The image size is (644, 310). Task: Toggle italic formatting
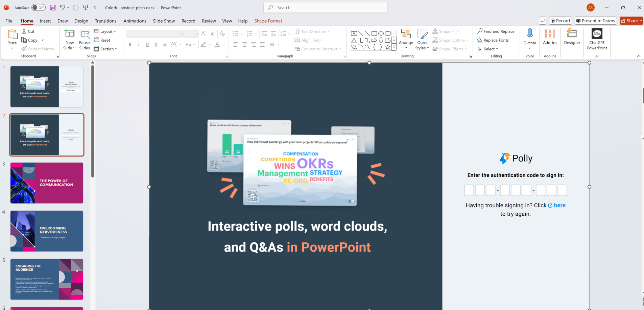tap(139, 44)
